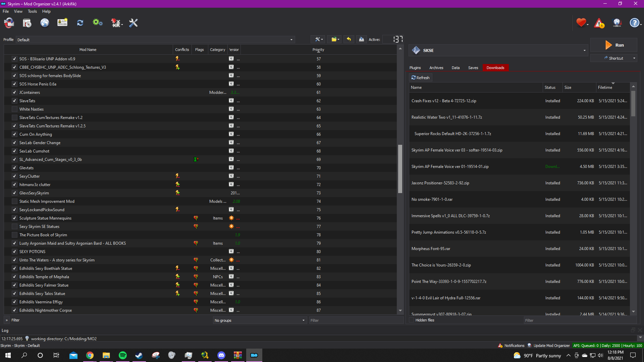Click the Downloads Refresh button

(421, 77)
